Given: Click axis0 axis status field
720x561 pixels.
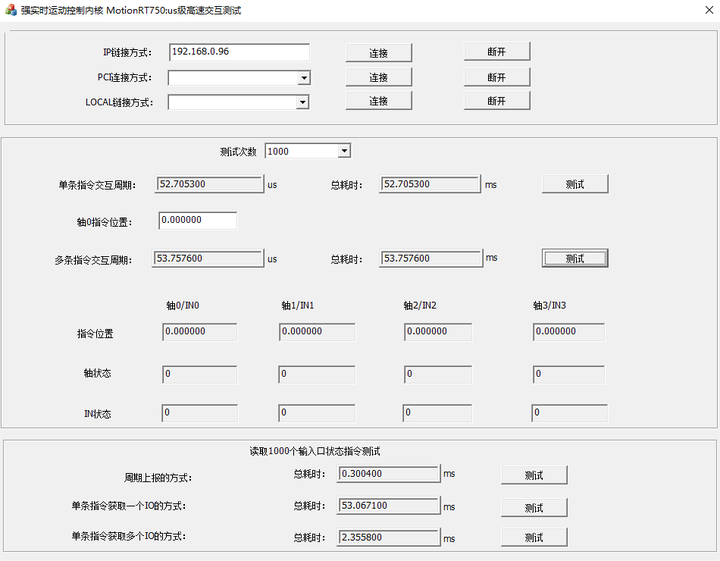Looking at the screenshot, I should 200,374.
